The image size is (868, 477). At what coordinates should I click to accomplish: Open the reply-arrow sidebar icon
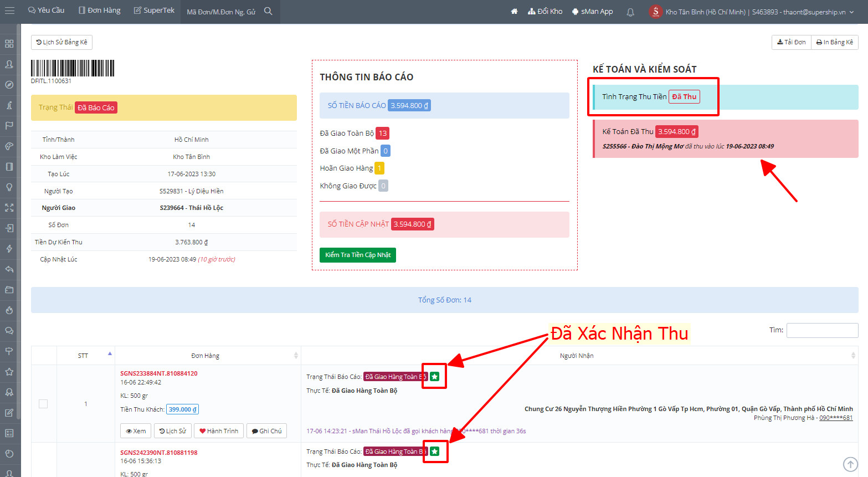[9, 269]
